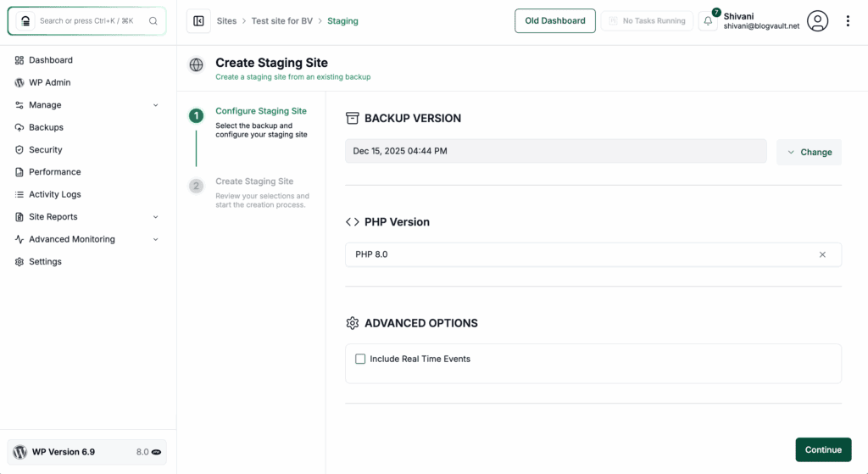
Task: Click the PHP badge icon next to 8.0
Action: tap(157, 453)
